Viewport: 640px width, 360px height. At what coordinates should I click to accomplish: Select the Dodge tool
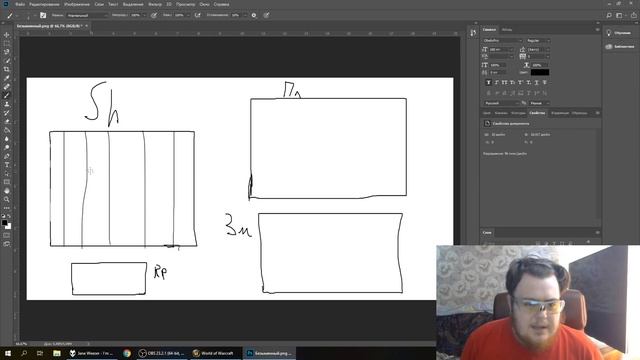pos(7,147)
